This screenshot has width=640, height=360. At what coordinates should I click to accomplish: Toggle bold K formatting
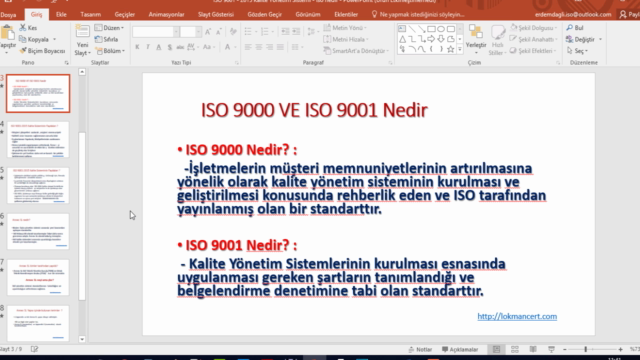point(138,47)
